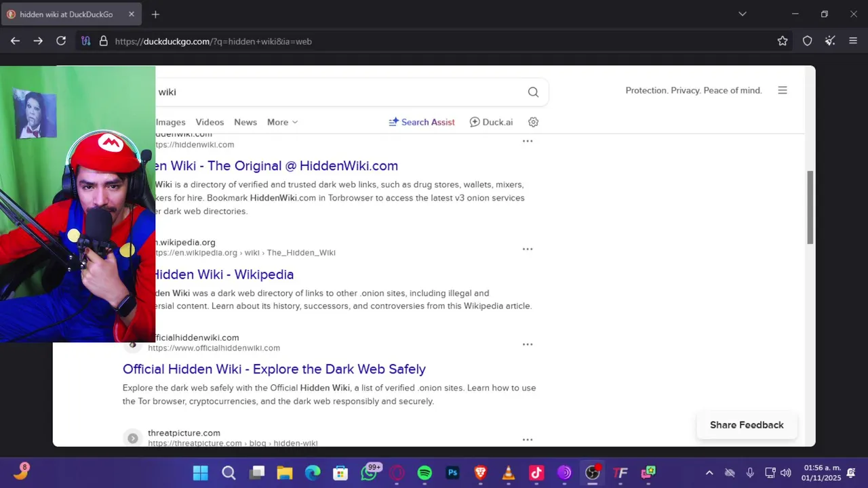Expand the More dropdown in search tabs
This screenshot has width=868, height=488.
(x=282, y=122)
